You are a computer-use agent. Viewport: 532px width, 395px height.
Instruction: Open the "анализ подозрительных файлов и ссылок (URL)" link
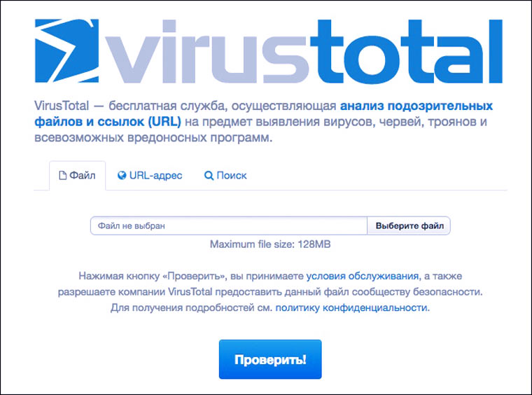263,113
